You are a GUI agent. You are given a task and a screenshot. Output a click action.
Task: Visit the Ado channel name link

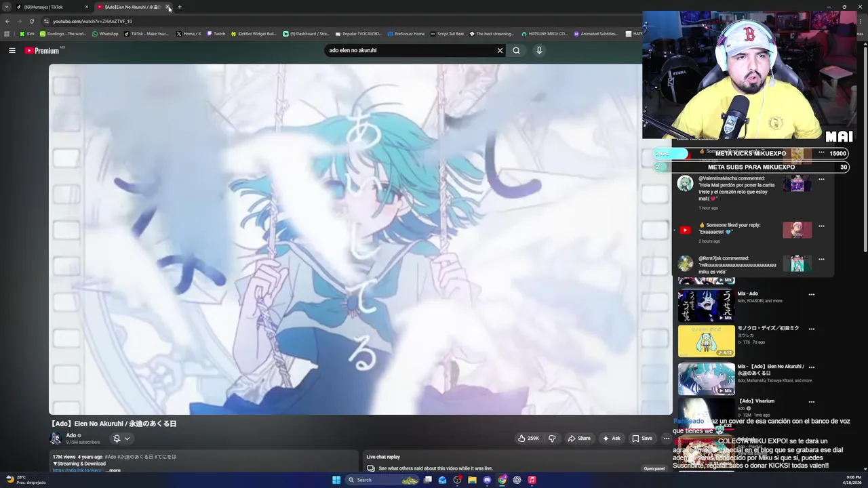(71, 435)
